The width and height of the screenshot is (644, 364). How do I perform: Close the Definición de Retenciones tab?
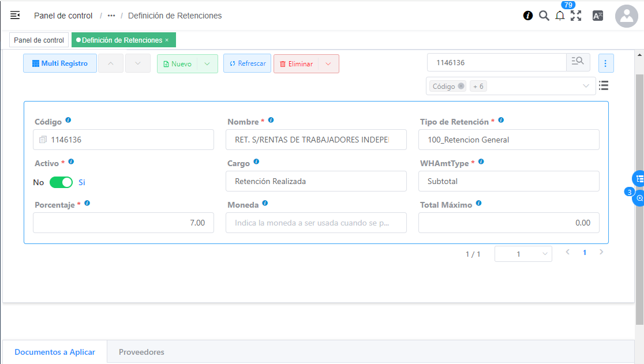[167, 40]
